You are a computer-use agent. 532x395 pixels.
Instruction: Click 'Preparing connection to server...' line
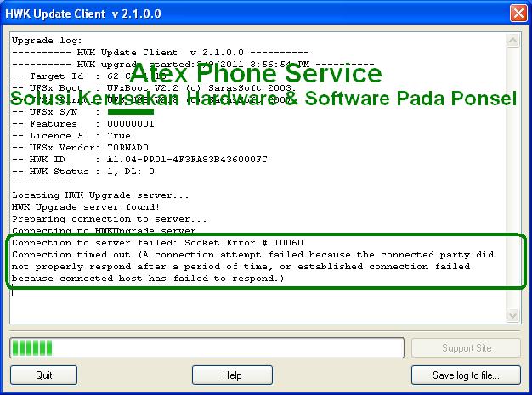[110, 219]
